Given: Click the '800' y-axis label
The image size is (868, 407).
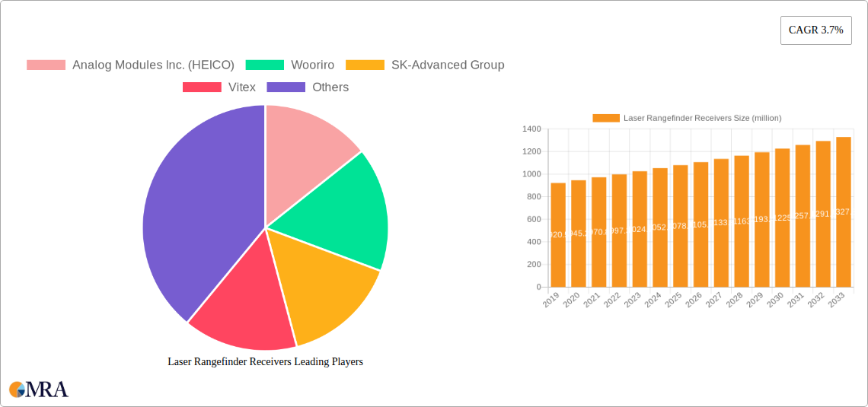Looking at the screenshot, I should (x=534, y=197).
